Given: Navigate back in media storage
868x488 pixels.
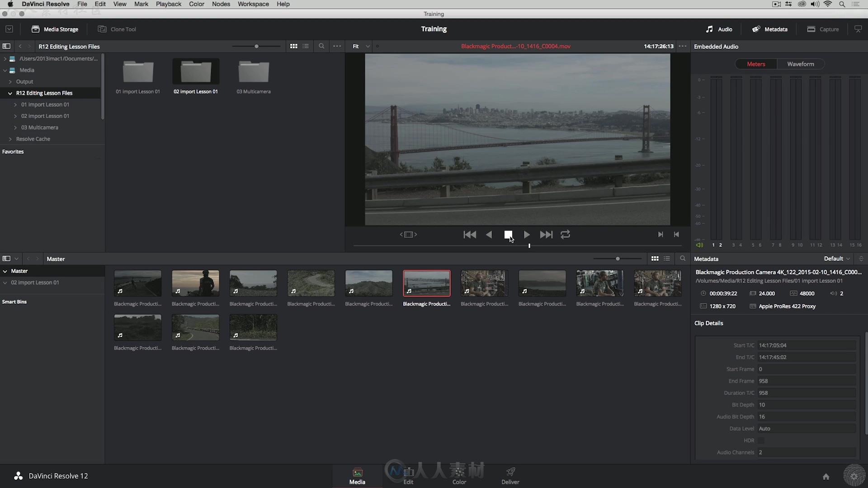Looking at the screenshot, I should (x=20, y=46).
